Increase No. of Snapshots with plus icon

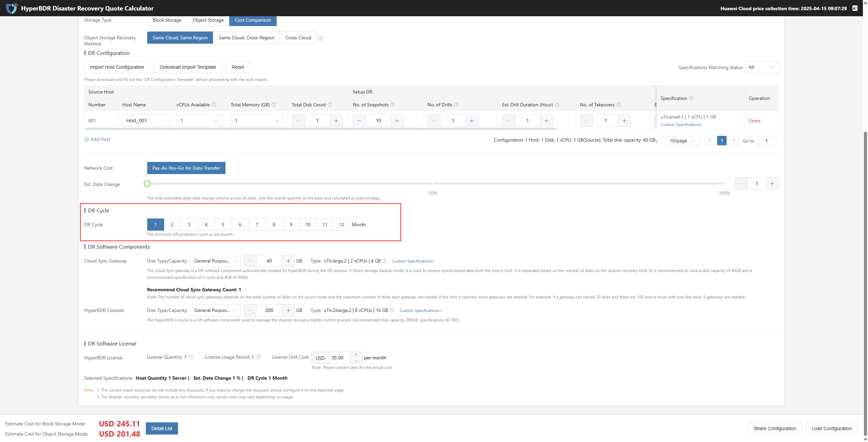point(397,121)
